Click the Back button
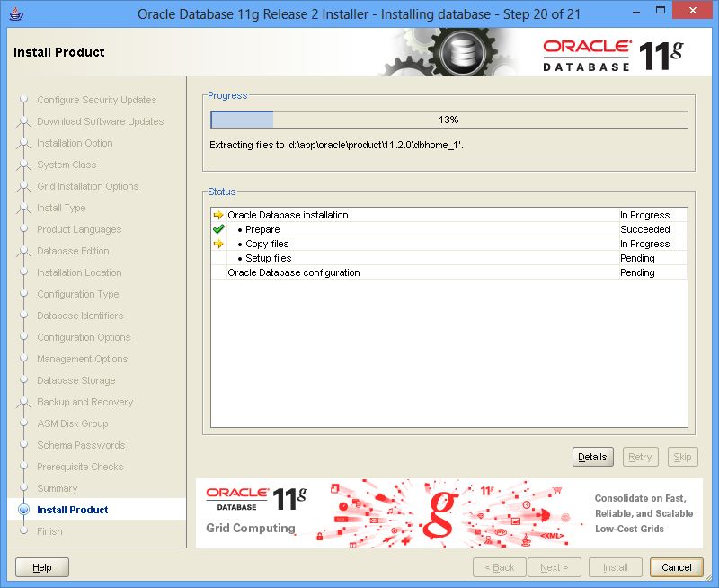This screenshot has height=588, width=719. click(x=500, y=567)
